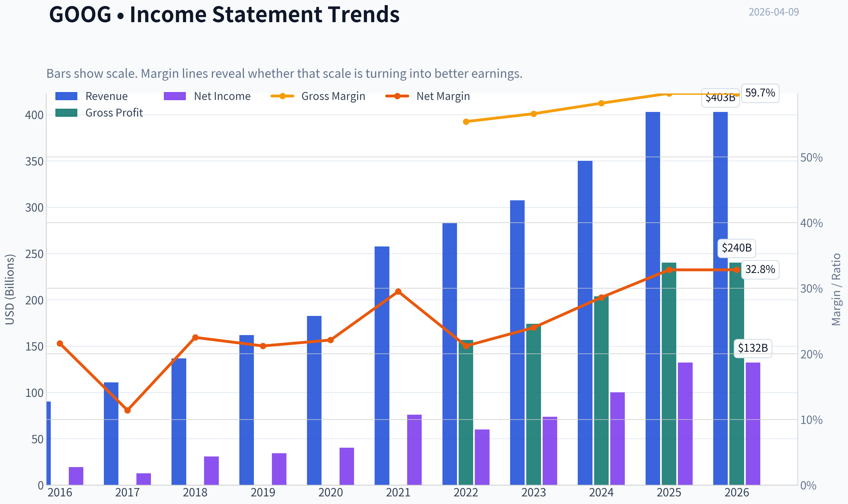Click the 50% tick on right axis
This screenshot has width=848, height=504.
pyautogui.click(x=812, y=158)
